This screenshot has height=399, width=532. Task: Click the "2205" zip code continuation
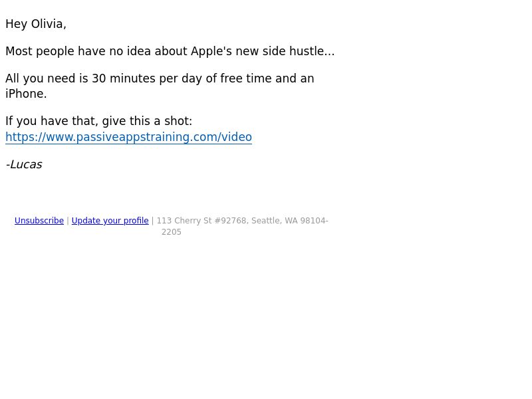pyautogui.click(x=172, y=232)
